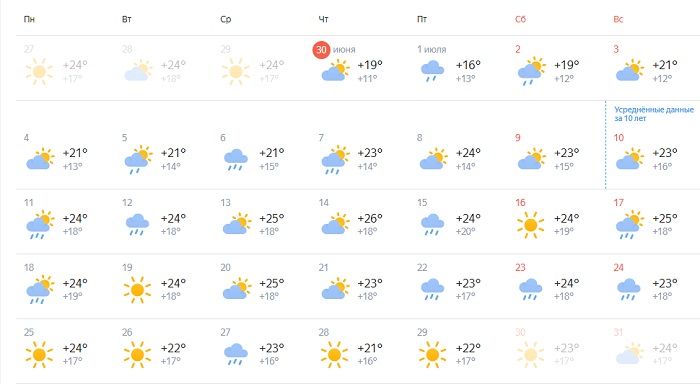Viewport: 700px width, 384px height.
Task: Click the faded sun icon for June 27
Action: [x=39, y=71]
